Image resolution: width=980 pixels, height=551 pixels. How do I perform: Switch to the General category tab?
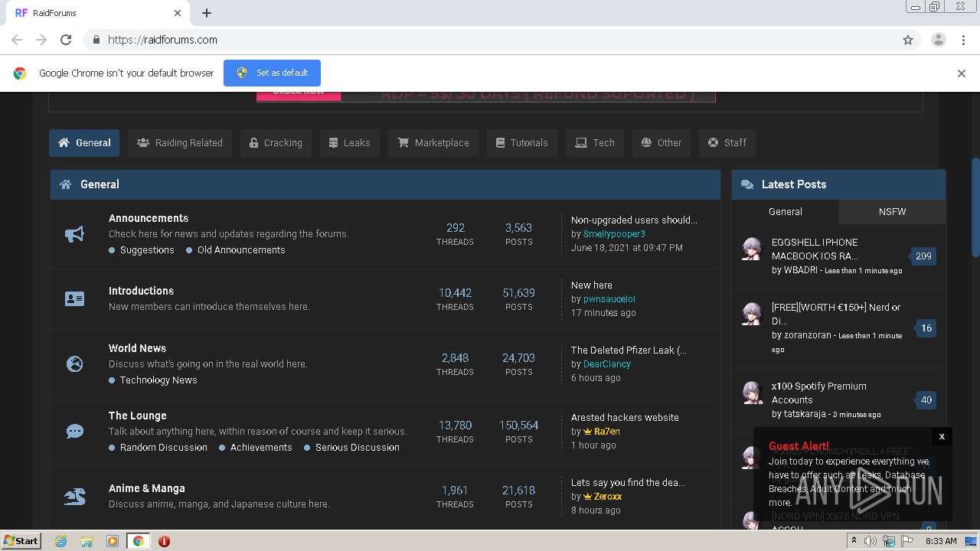pyautogui.click(x=84, y=143)
